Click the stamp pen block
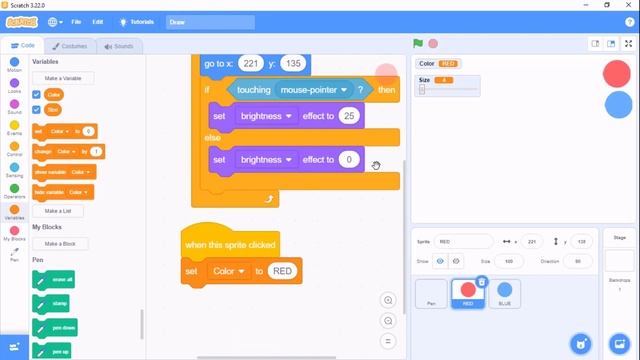This screenshot has height=360, width=640. tap(51, 304)
